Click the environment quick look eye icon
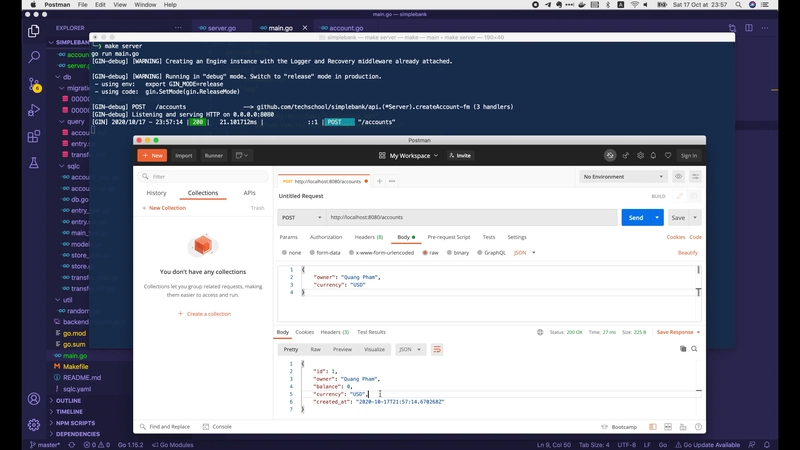800x450 pixels. pyautogui.click(x=679, y=177)
